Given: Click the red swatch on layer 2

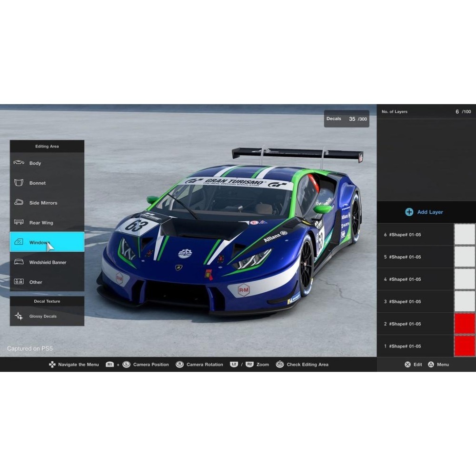Looking at the screenshot, I should coord(464,324).
